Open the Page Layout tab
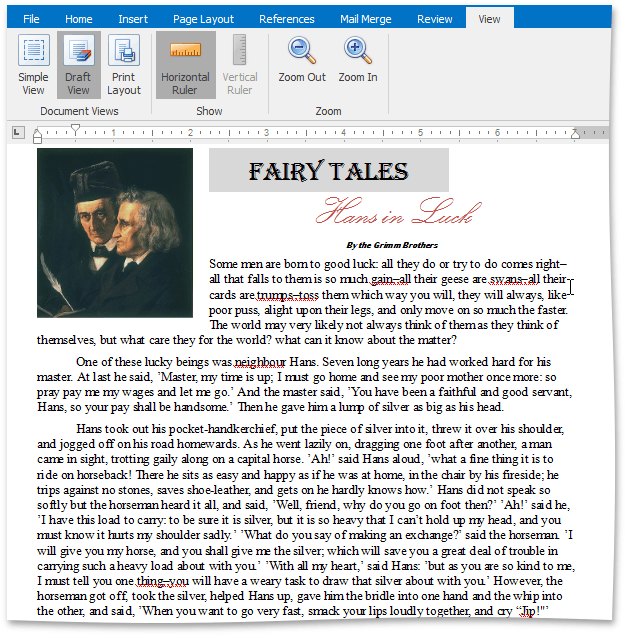 203,19
